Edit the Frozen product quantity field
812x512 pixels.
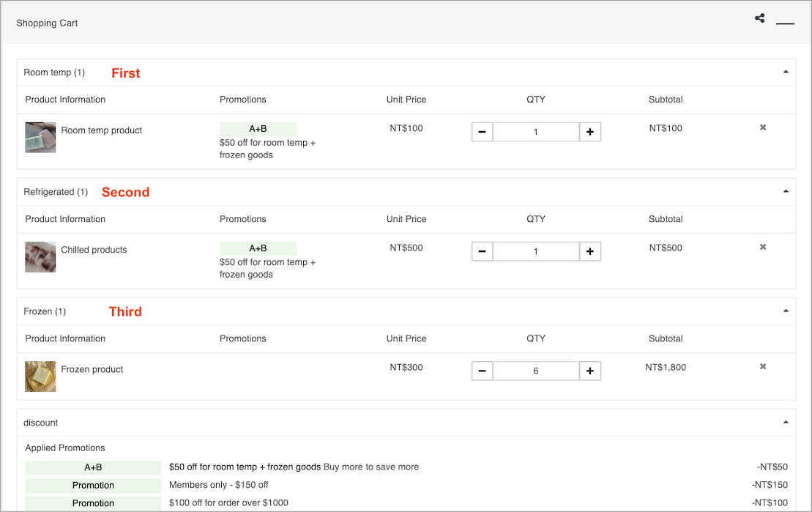point(536,371)
